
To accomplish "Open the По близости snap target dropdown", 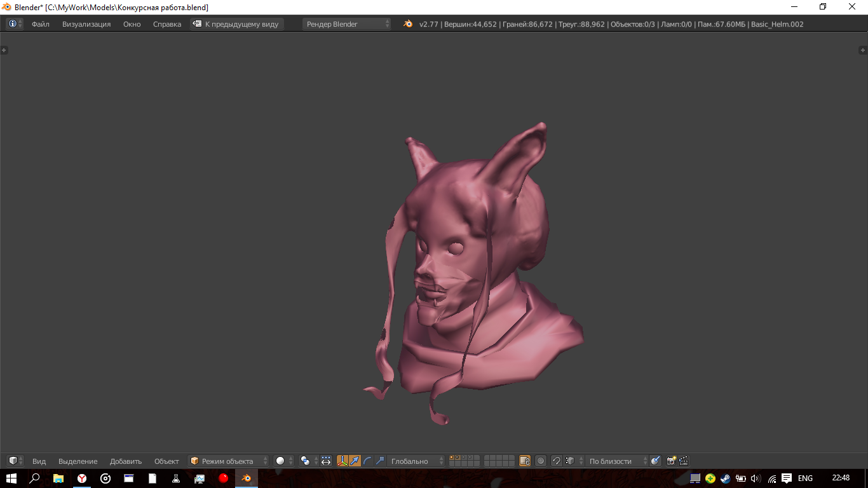I will click(616, 461).
